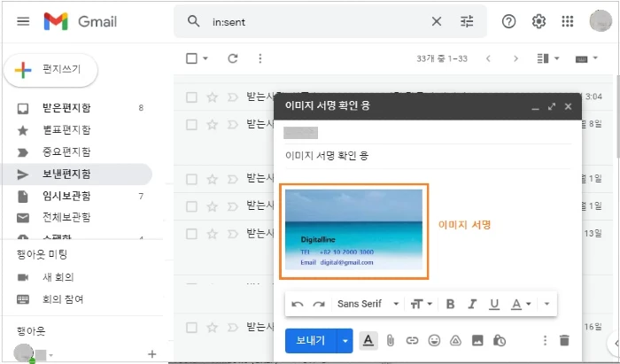Star the second mail in the list

click(213, 125)
